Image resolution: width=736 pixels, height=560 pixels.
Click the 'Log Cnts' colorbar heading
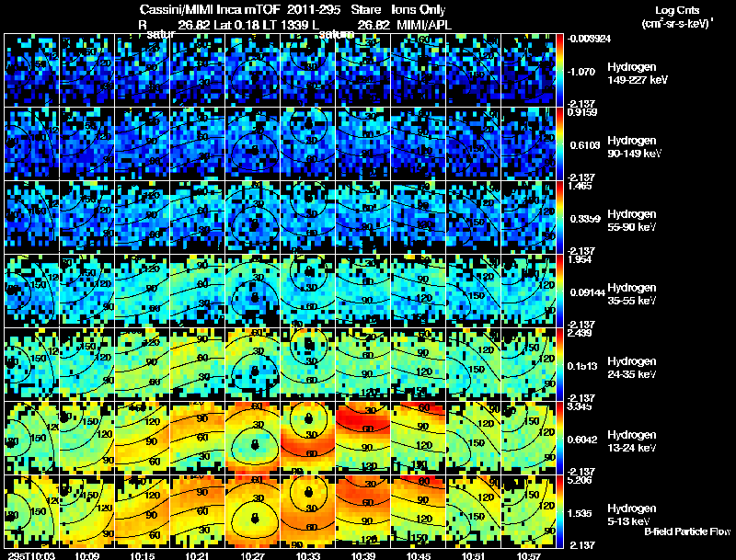677,10
